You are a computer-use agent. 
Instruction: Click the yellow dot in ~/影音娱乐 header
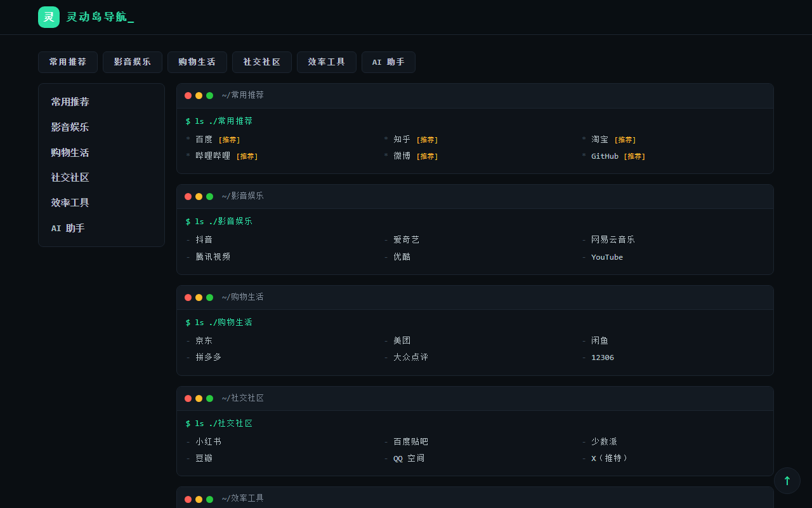click(x=199, y=197)
